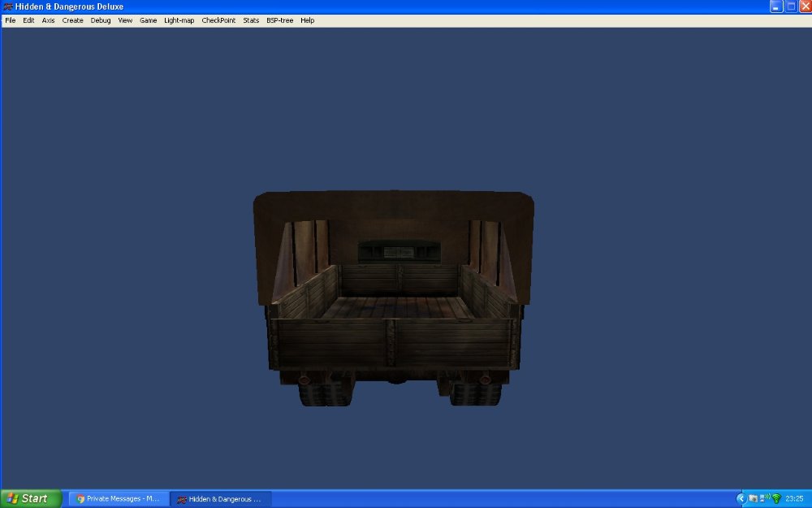
Task: Click the Hidden & Dangerous title bar icon
Action: (x=8, y=7)
